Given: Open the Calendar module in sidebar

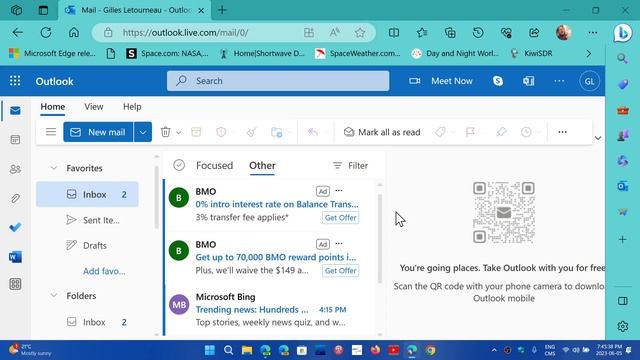Looking at the screenshot, I should (16, 140).
